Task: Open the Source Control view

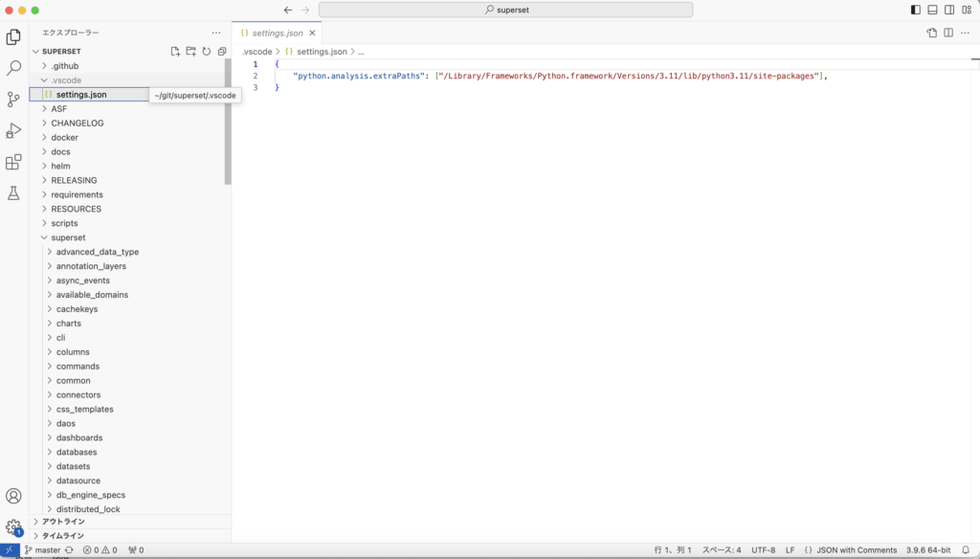Action: pos(13,100)
